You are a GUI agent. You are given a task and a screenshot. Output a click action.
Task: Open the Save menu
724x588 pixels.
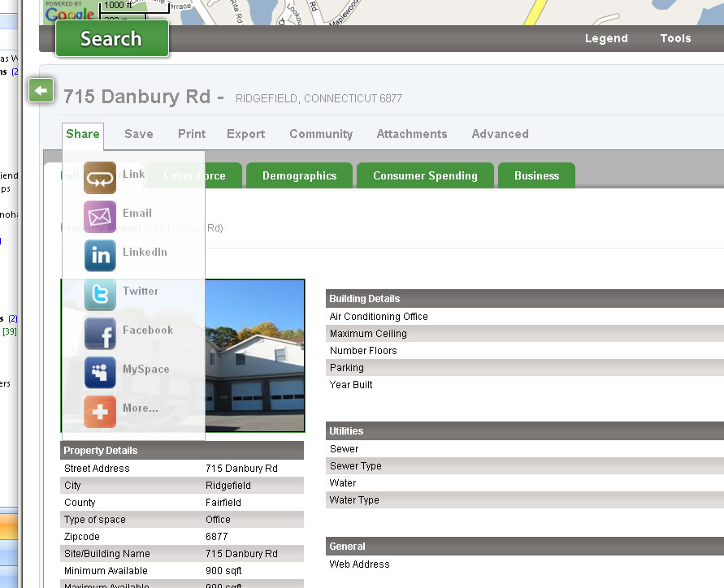click(138, 134)
